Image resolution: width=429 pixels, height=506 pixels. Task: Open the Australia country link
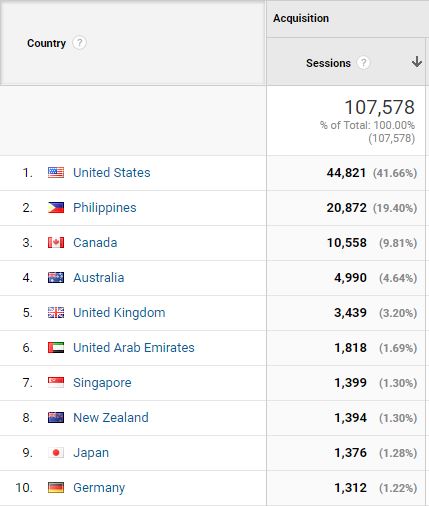(x=99, y=278)
